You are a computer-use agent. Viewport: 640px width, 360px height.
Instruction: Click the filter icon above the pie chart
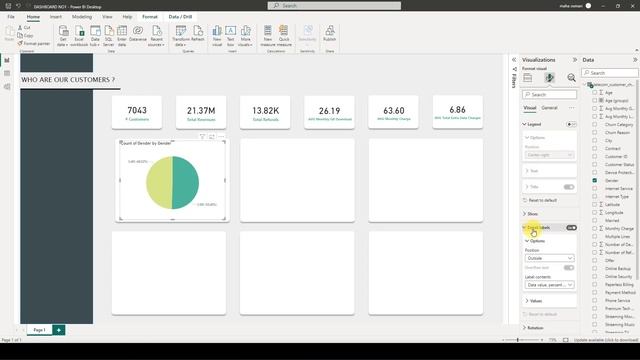pyautogui.click(x=202, y=136)
